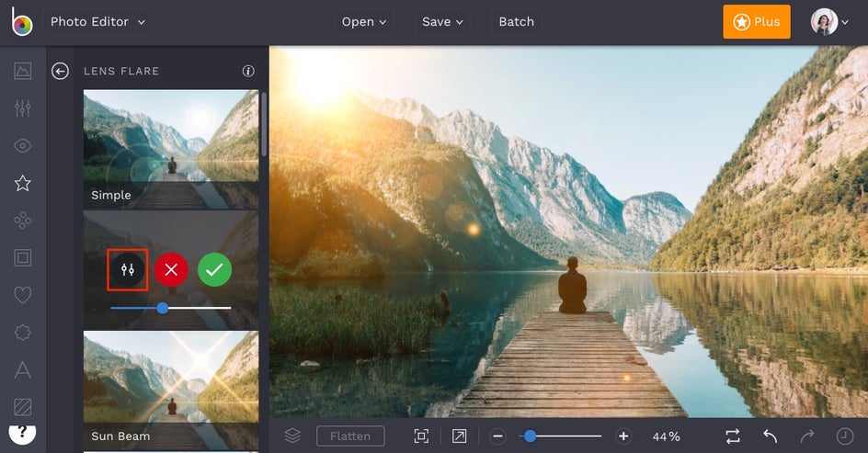Click the BeFunky logo icon
The width and height of the screenshot is (868, 453).
click(21, 21)
